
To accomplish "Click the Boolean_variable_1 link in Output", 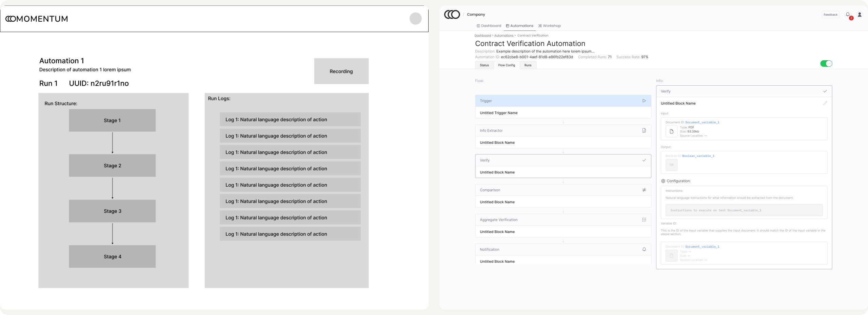I will [x=698, y=156].
